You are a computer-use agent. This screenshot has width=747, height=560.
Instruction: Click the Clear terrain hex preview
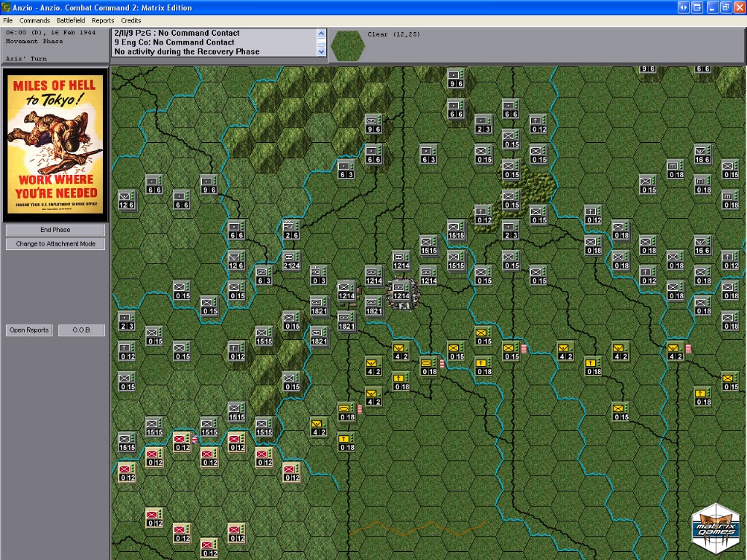click(347, 45)
